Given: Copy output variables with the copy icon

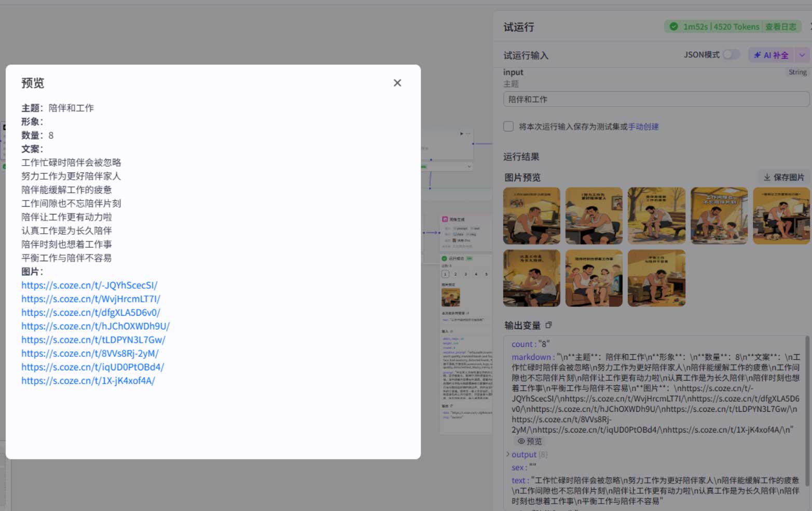Looking at the screenshot, I should 548,325.
